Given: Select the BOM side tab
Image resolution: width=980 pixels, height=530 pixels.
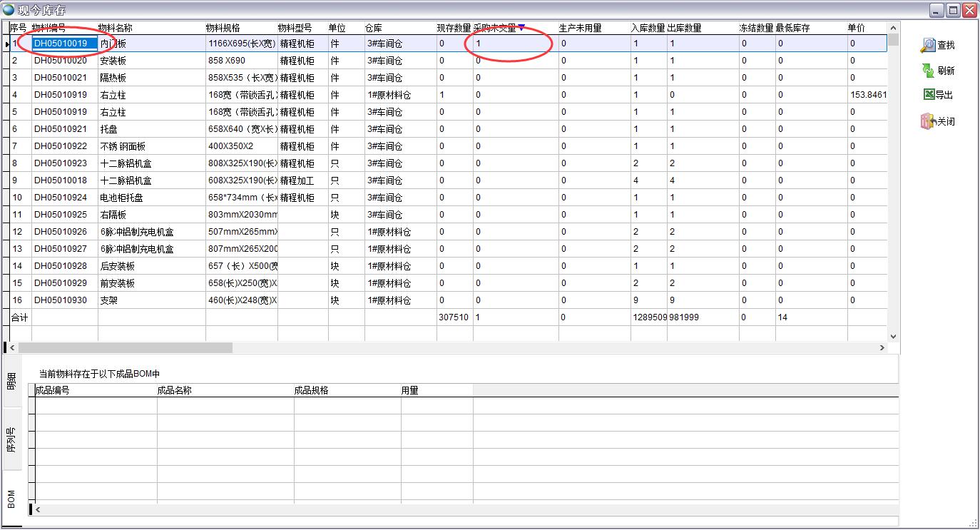Looking at the screenshot, I should point(11,499).
